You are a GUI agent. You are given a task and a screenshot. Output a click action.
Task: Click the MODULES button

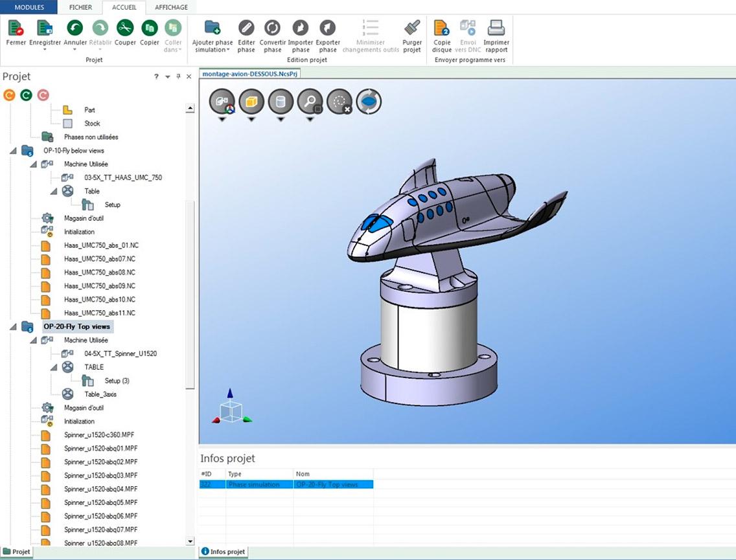29,7
